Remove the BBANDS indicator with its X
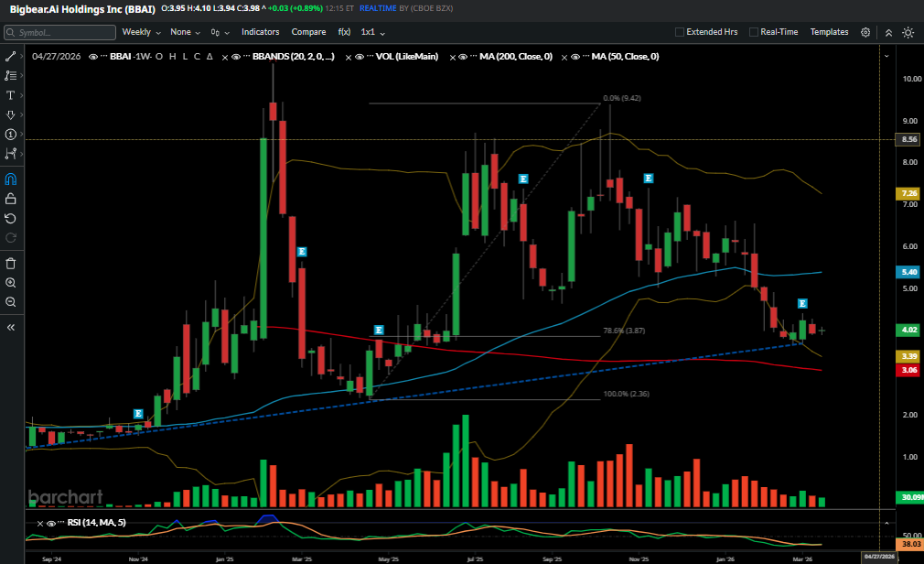Viewport: 924px width, 564px height. pos(225,58)
